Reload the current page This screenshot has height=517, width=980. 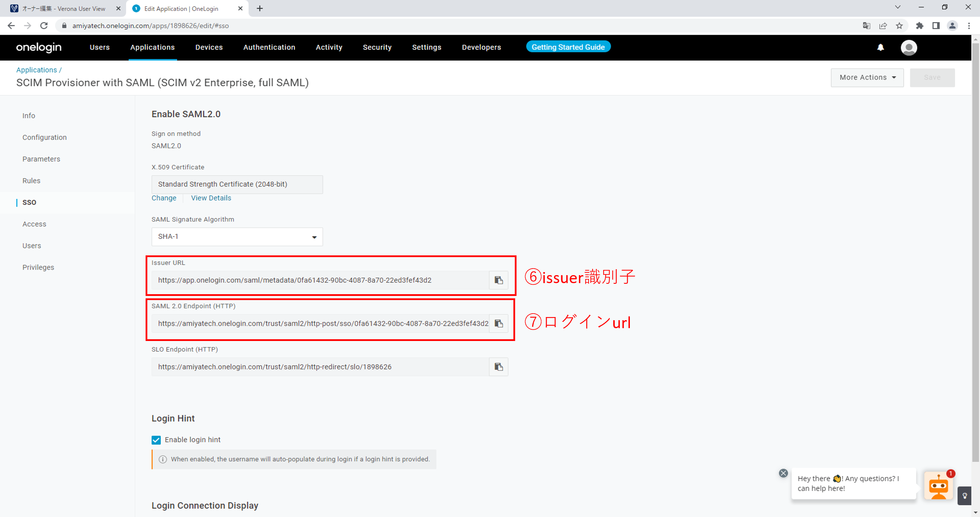44,26
